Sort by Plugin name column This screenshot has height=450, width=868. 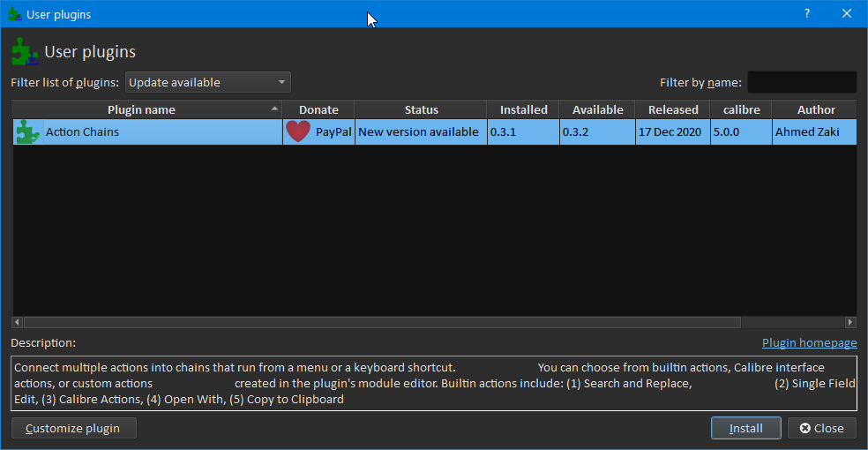(x=146, y=109)
